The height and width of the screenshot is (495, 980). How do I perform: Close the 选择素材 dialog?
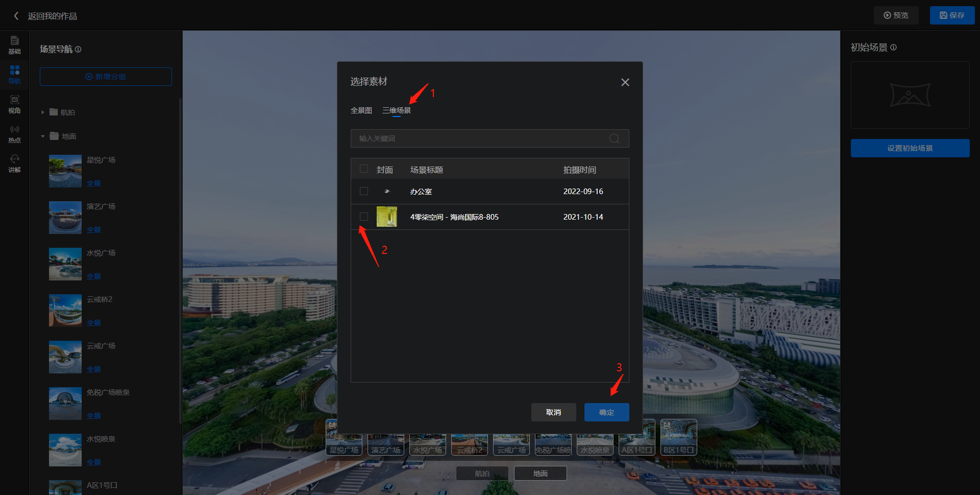(x=625, y=82)
